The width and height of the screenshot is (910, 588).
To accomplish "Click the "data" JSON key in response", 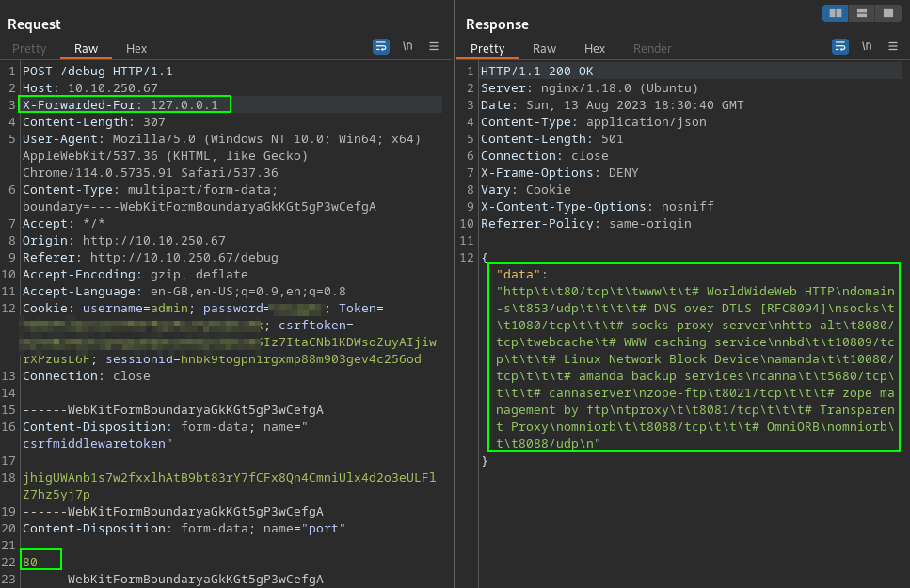I will 519,274.
